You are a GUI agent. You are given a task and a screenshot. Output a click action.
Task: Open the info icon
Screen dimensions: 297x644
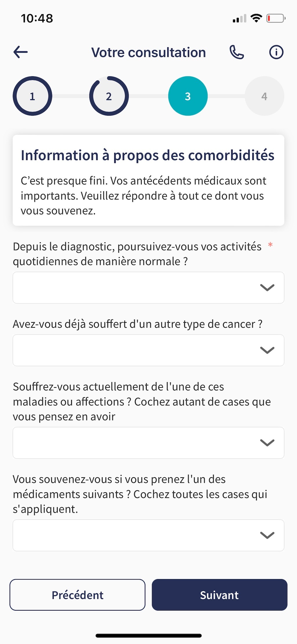(276, 52)
